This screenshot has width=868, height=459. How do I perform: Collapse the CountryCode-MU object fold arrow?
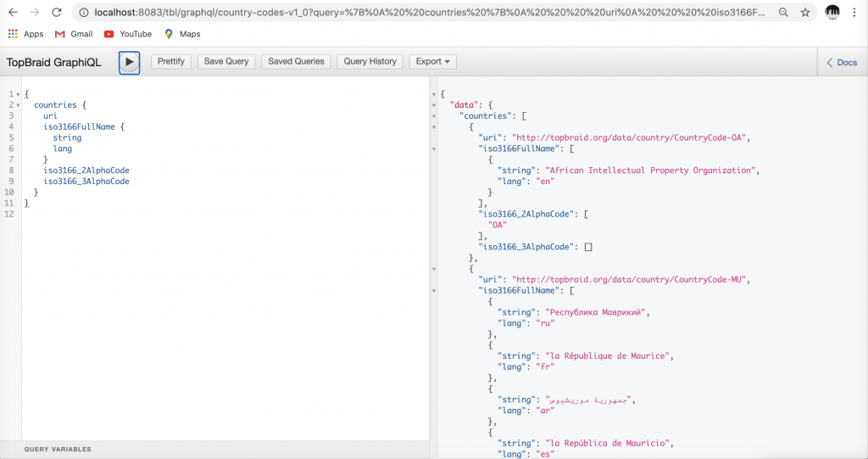[433, 269]
